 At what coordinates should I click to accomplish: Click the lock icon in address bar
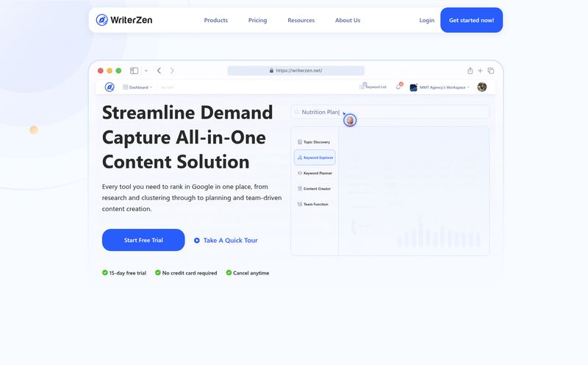pyautogui.click(x=271, y=70)
